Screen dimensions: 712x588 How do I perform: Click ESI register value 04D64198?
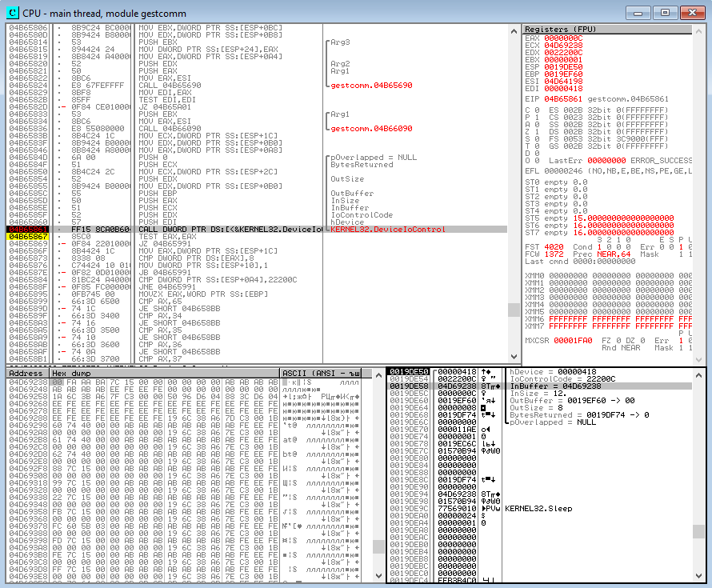(x=563, y=82)
